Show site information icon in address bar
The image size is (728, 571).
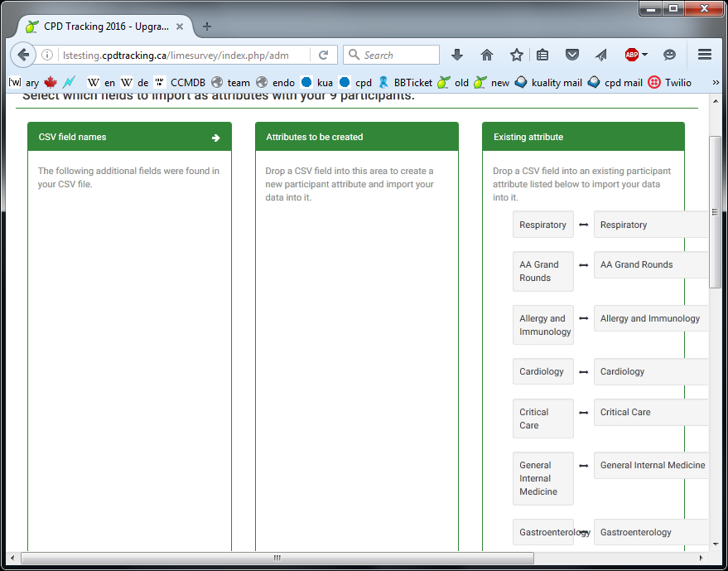tap(47, 56)
